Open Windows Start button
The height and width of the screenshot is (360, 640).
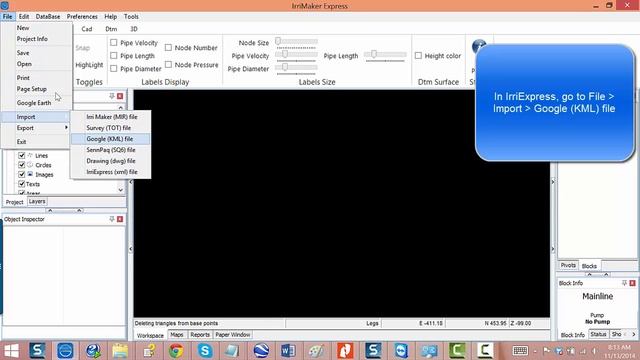(x=11, y=351)
